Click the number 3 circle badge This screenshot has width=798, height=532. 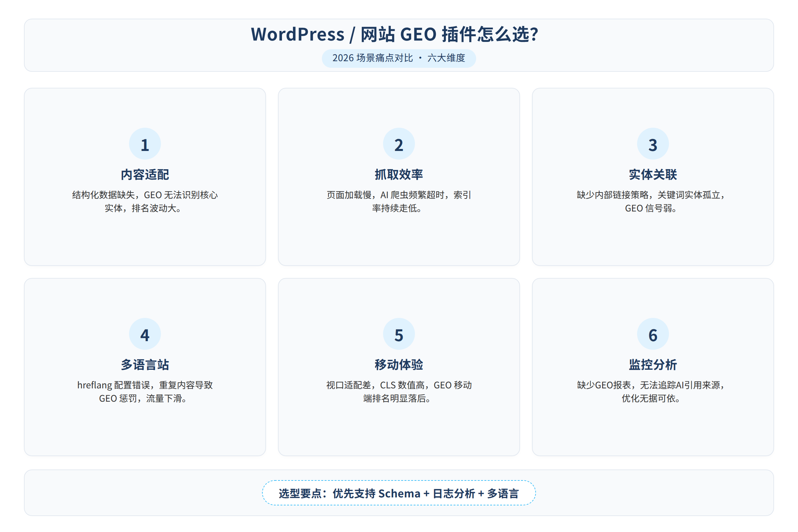pos(653,144)
